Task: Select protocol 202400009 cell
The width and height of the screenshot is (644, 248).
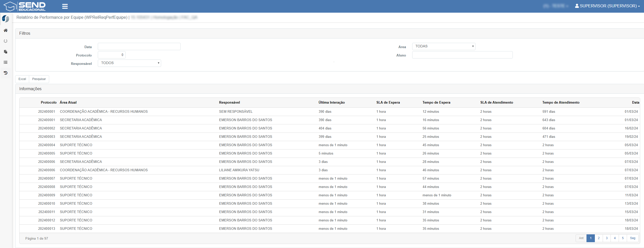Action: (x=47, y=195)
